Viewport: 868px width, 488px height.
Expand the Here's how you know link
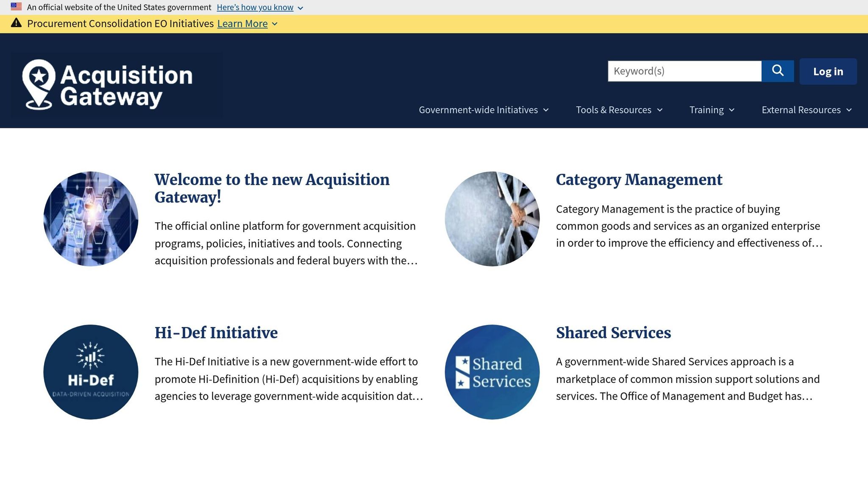(255, 7)
